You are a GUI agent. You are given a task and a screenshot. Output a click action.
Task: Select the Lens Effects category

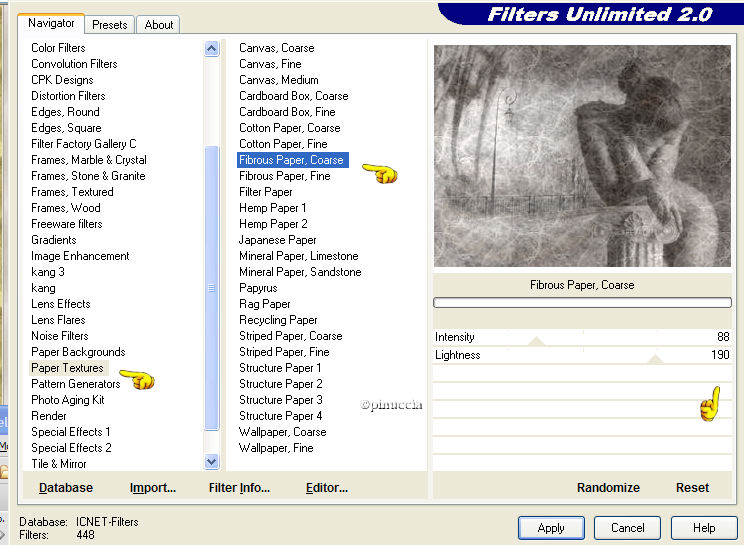click(x=61, y=304)
